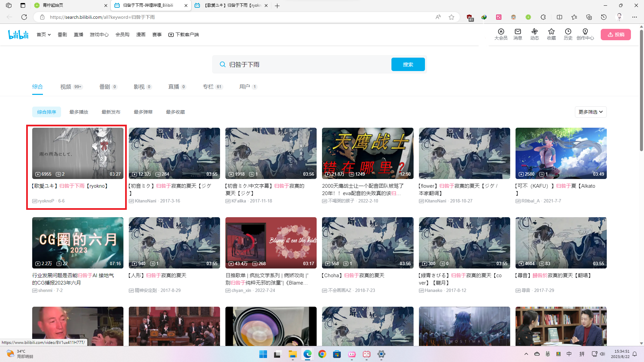Switch to the 视频 tab
Screen dimensions: 644x362
click(x=65, y=86)
